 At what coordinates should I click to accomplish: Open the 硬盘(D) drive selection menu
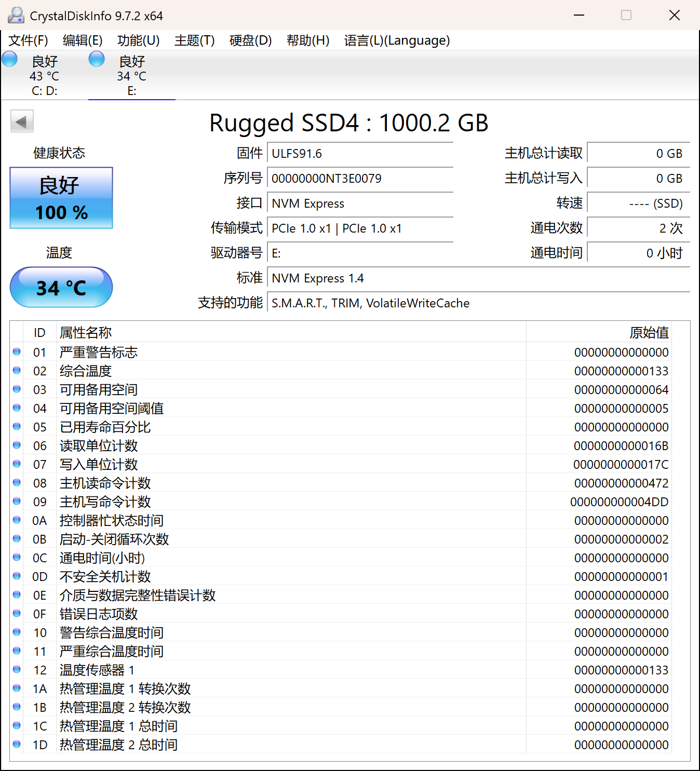pyautogui.click(x=250, y=40)
